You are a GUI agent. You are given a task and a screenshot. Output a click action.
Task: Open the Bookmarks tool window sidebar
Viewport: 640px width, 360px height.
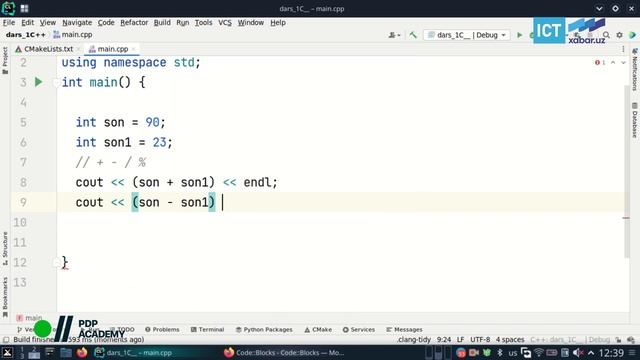[5, 297]
